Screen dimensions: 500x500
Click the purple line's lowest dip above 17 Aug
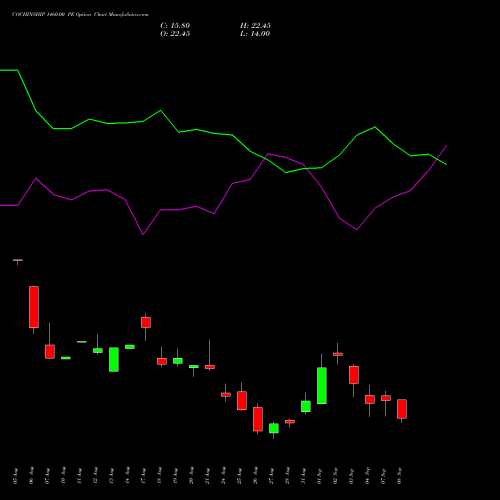143,234
